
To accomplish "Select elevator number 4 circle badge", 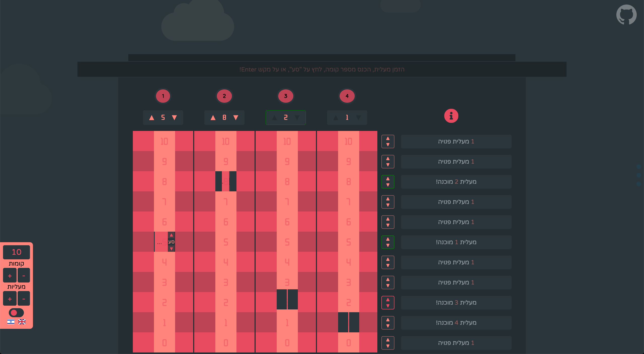I will tap(347, 96).
